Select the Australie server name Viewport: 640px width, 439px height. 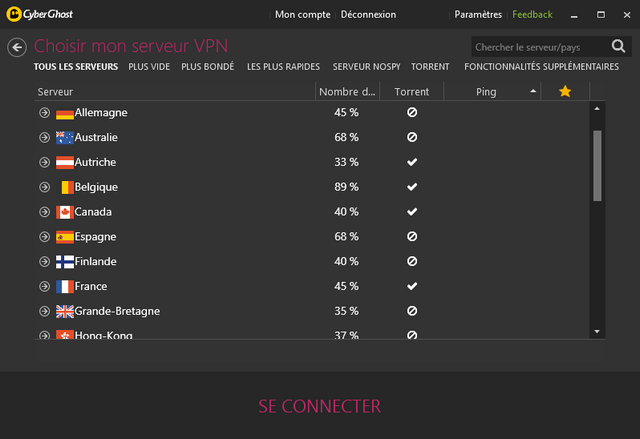click(96, 137)
